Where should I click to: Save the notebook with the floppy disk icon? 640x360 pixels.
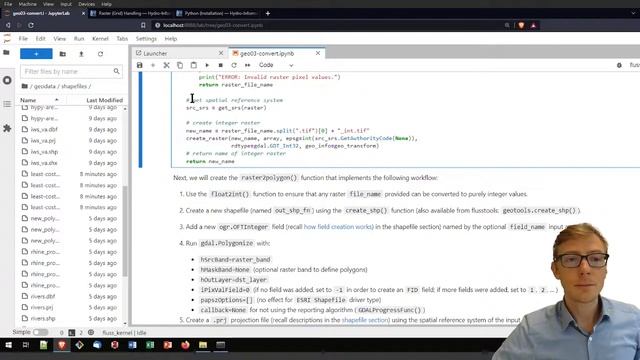pyautogui.click(x=140, y=65)
